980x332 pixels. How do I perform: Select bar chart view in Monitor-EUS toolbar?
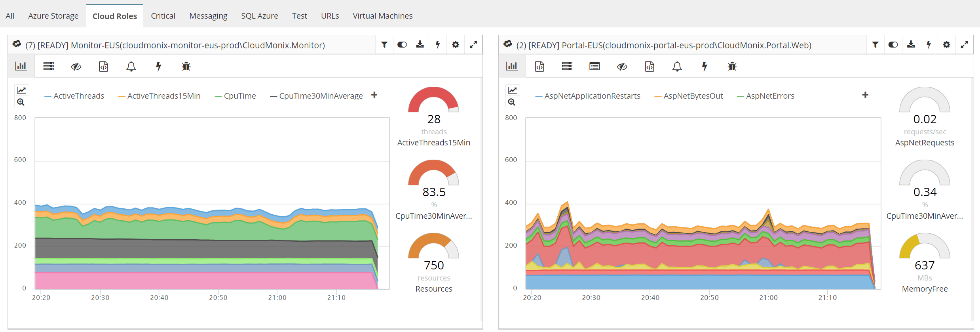pos(21,66)
